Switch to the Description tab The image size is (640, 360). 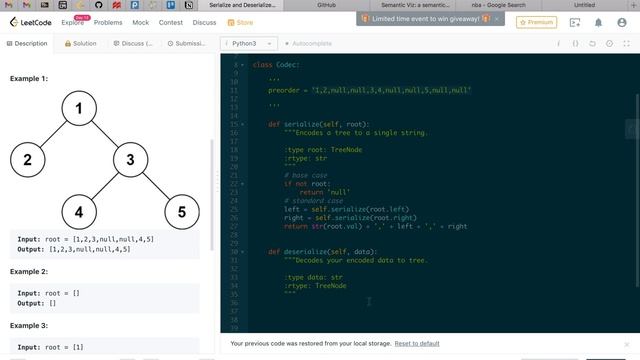27,43
